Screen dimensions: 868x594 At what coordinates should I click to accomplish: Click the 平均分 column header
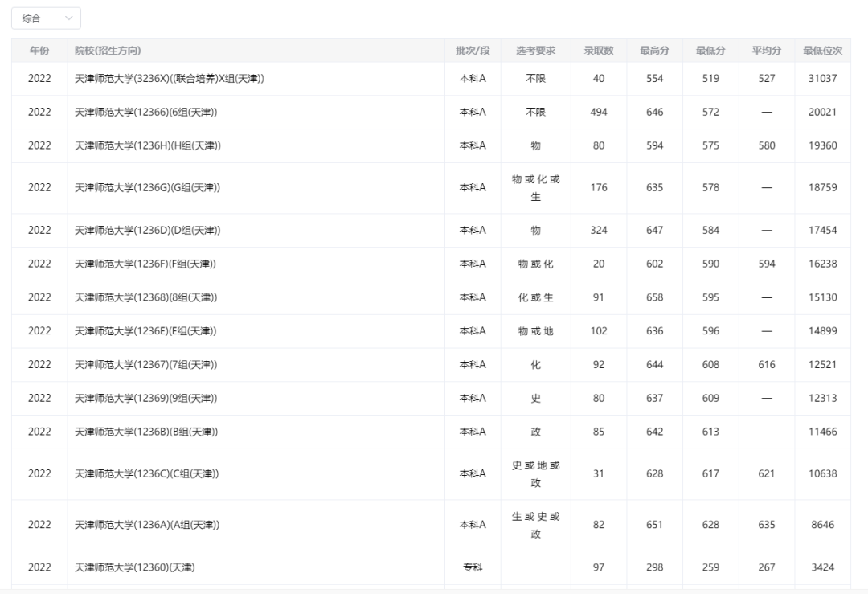point(767,51)
